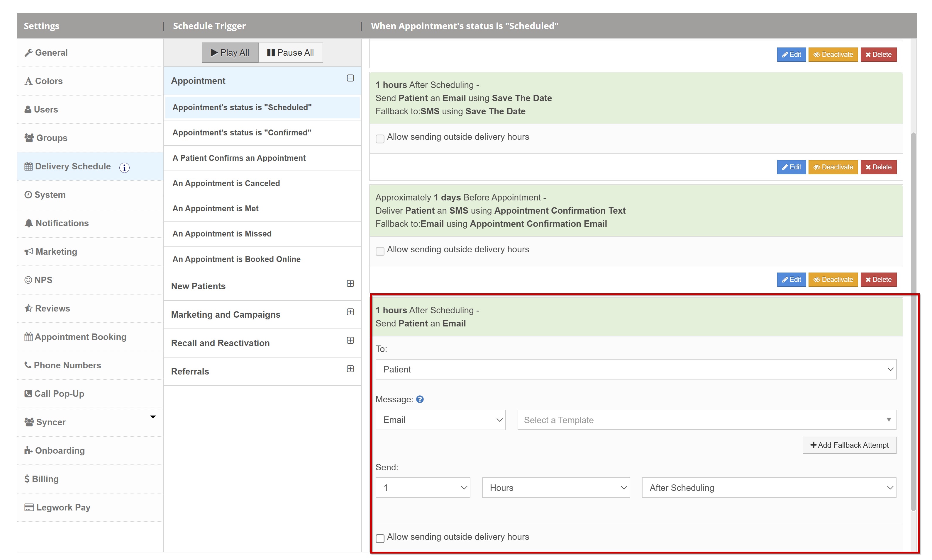Open Call Pop-Up settings
The image size is (932, 560).
coord(90,394)
